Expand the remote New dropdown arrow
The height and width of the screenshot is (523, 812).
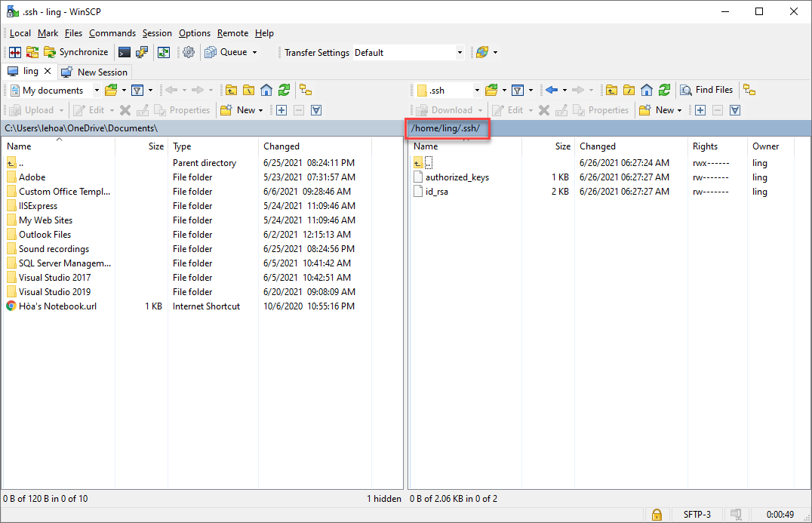click(679, 110)
